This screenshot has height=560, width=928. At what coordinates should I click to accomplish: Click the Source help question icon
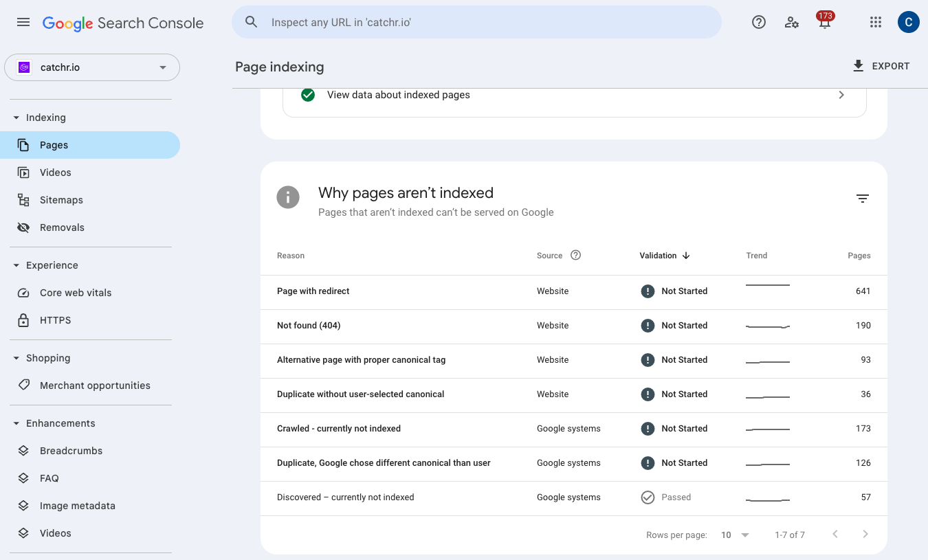(576, 255)
